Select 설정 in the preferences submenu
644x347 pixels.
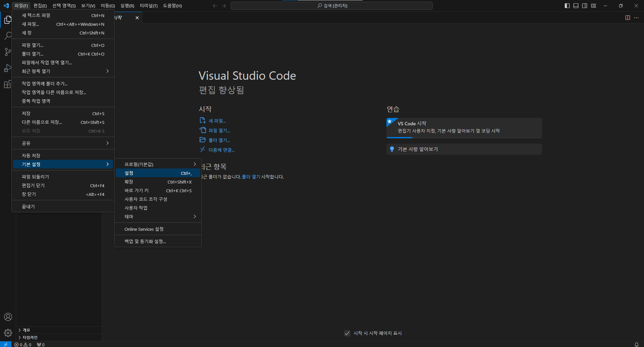coord(158,173)
